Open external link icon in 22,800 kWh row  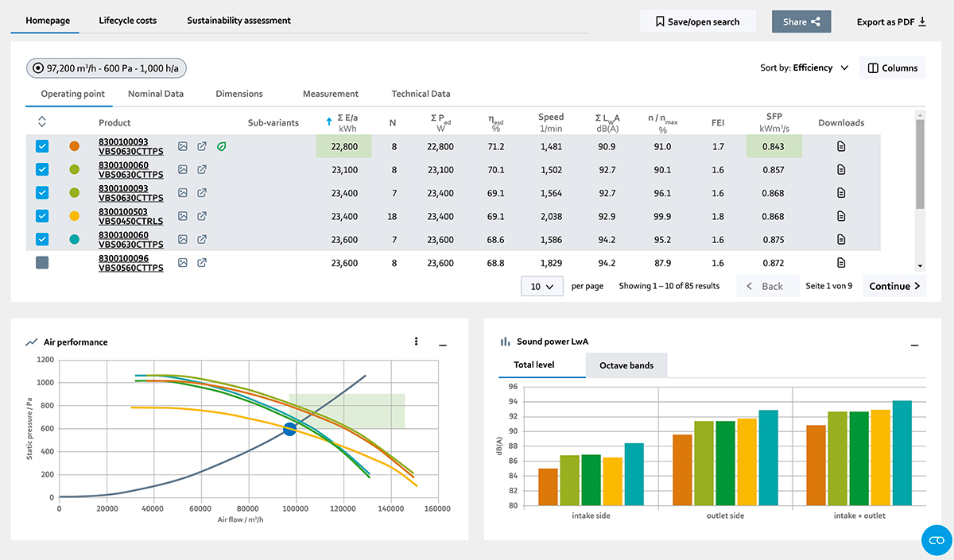(202, 146)
